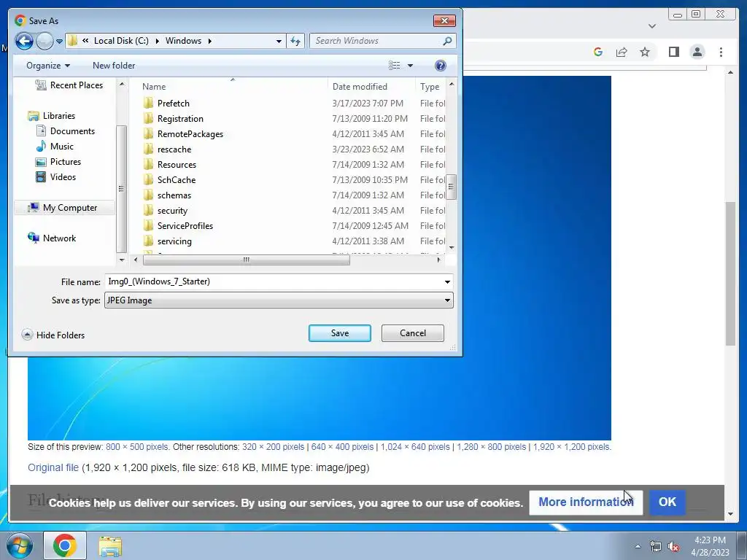The image size is (747, 560).
Task: Click the share page icon in Chrome
Action: pos(622,52)
